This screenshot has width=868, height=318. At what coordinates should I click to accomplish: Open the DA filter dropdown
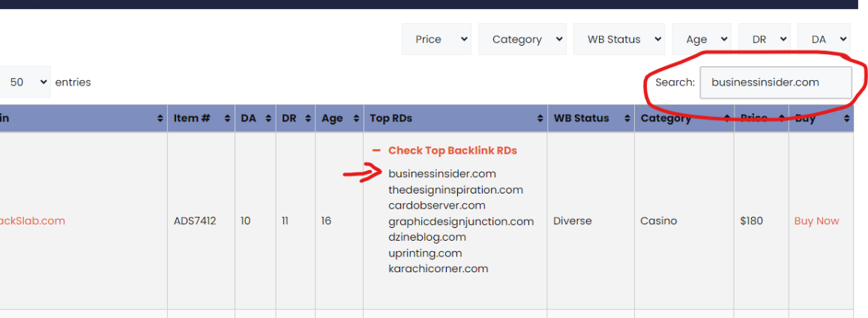pyautogui.click(x=824, y=39)
